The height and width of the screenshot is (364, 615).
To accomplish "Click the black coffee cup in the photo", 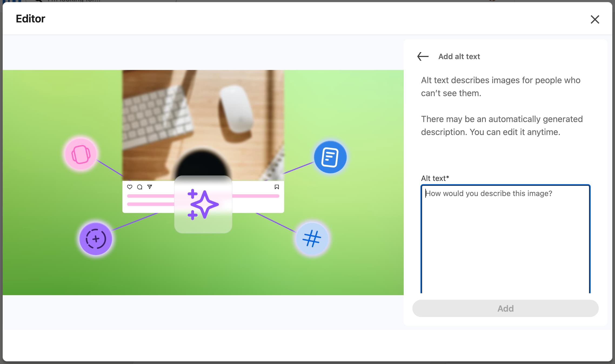I will pyautogui.click(x=202, y=163).
